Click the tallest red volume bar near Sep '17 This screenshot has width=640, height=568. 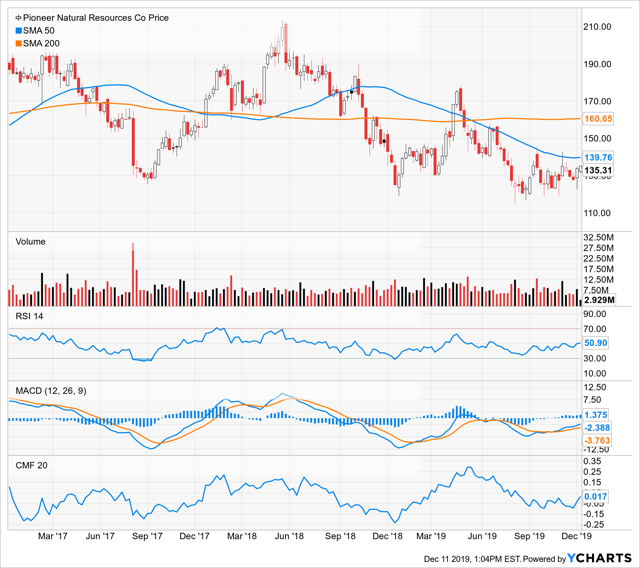[x=133, y=275]
